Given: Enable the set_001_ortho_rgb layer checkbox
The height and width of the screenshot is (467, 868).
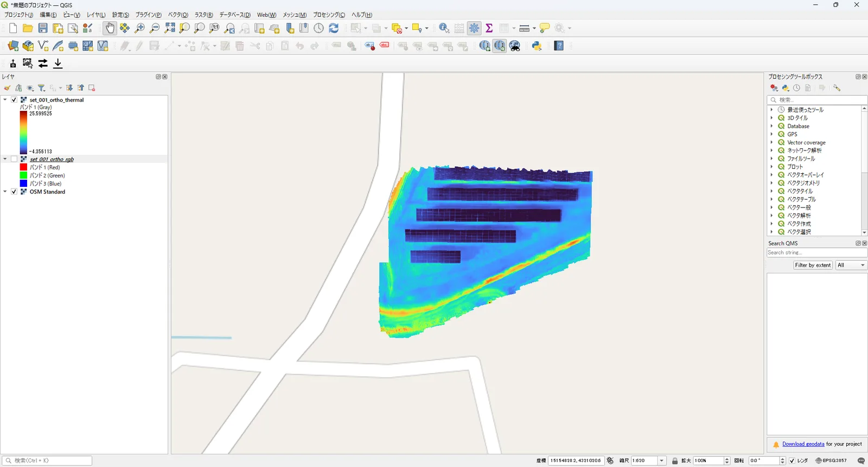Looking at the screenshot, I should pos(14,159).
